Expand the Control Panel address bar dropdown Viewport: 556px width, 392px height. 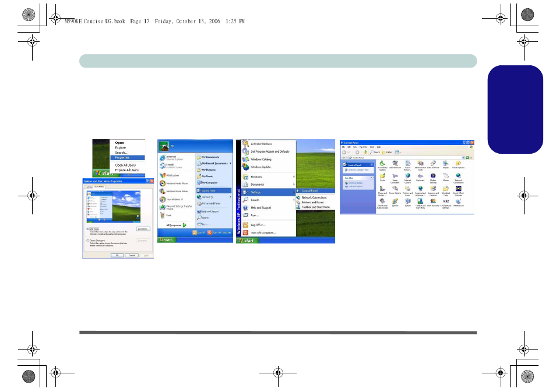tap(463, 157)
